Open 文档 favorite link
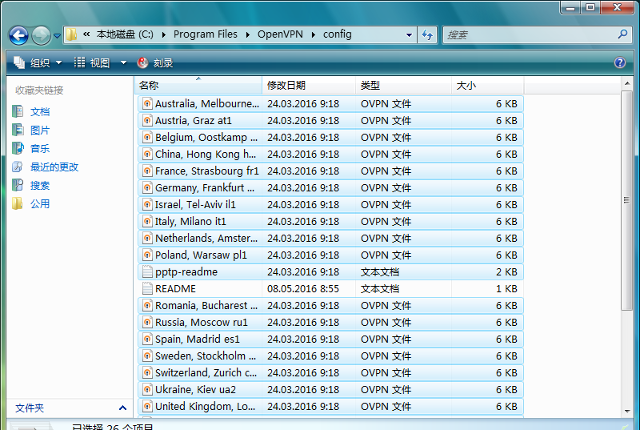The image size is (640, 430). (40, 112)
